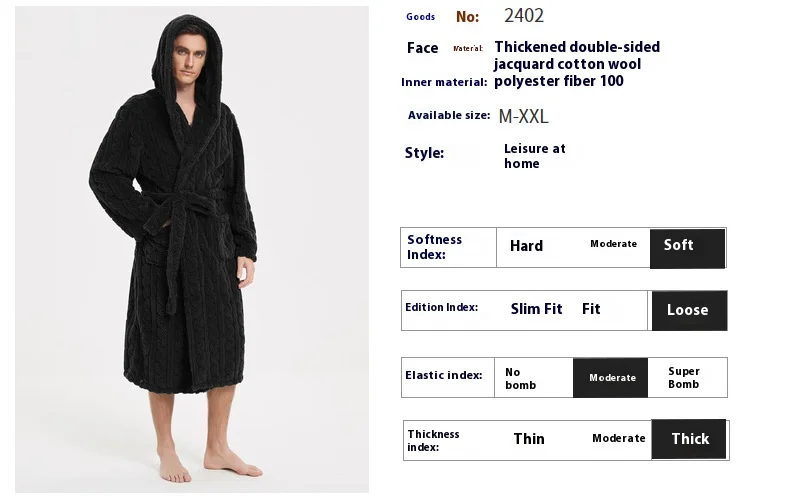This screenshot has height=497, width=790.
Task: Select the Hard softness option
Action: (x=526, y=246)
